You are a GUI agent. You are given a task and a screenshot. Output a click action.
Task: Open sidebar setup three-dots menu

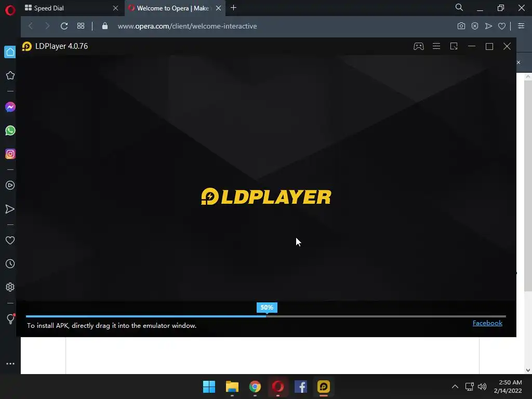pyautogui.click(x=10, y=363)
